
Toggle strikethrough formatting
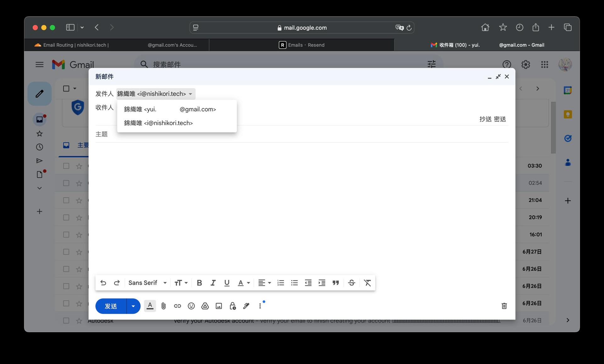352,283
